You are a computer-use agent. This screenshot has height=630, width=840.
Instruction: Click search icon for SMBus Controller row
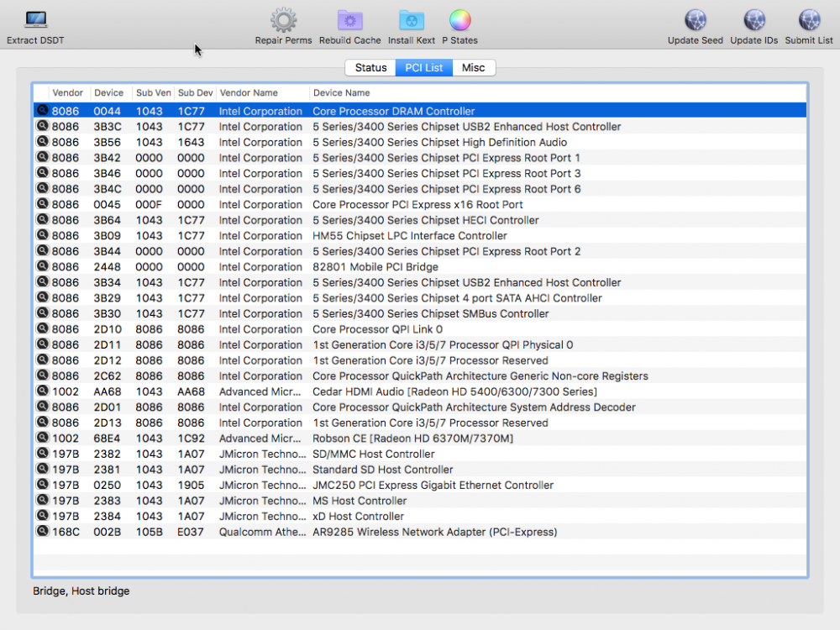pos(42,312)
